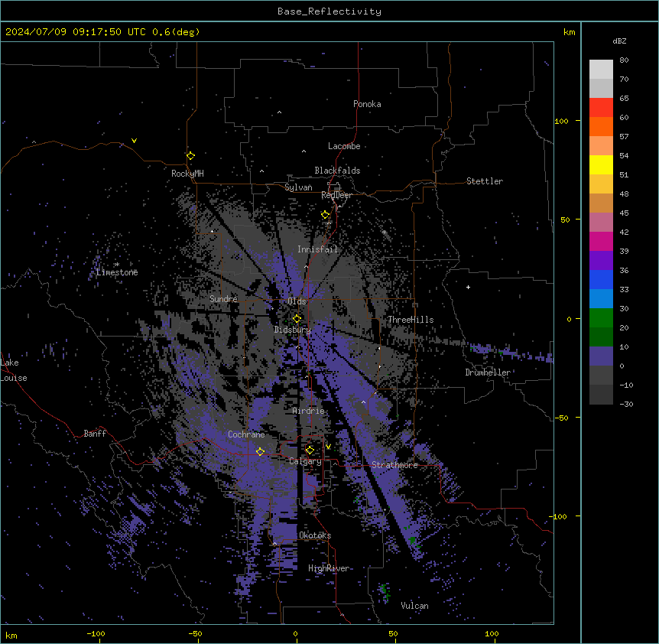
Task: Click the yellow 54 dBZ legend swatch
Action: (x=601, y=164)
